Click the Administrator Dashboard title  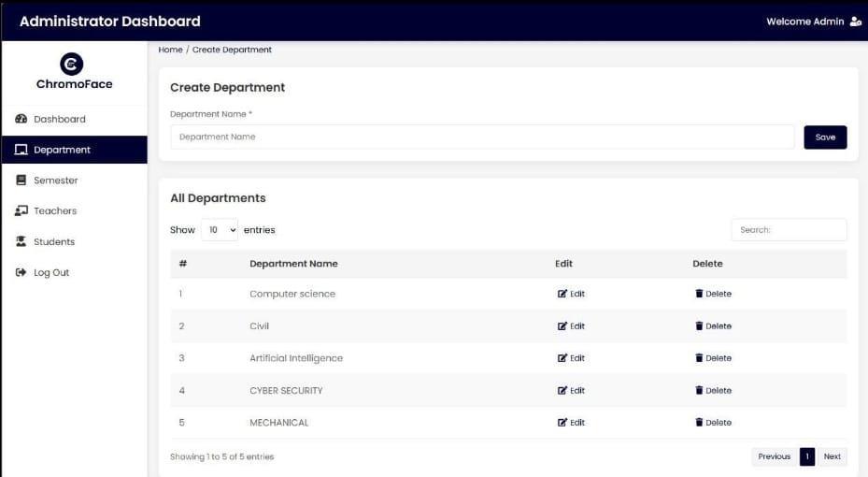109,22
